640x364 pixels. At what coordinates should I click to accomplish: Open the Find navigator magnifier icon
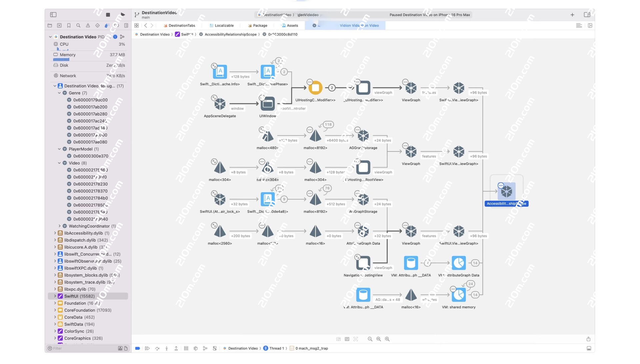pyautogui.click(x=78, y=26)
